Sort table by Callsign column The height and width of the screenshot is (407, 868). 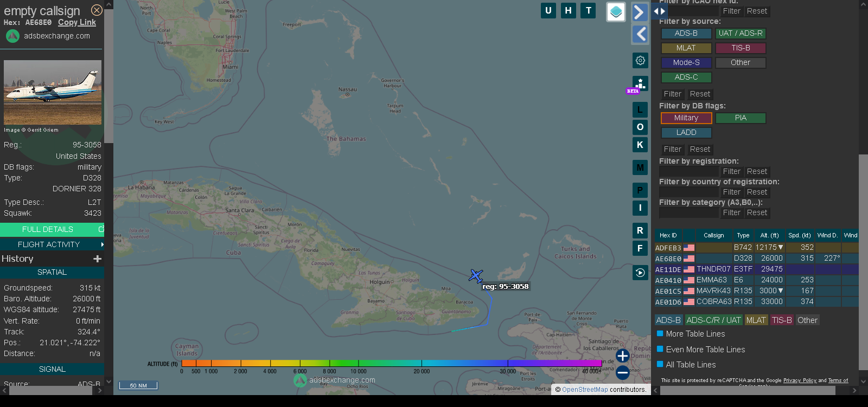click(714, 235)
